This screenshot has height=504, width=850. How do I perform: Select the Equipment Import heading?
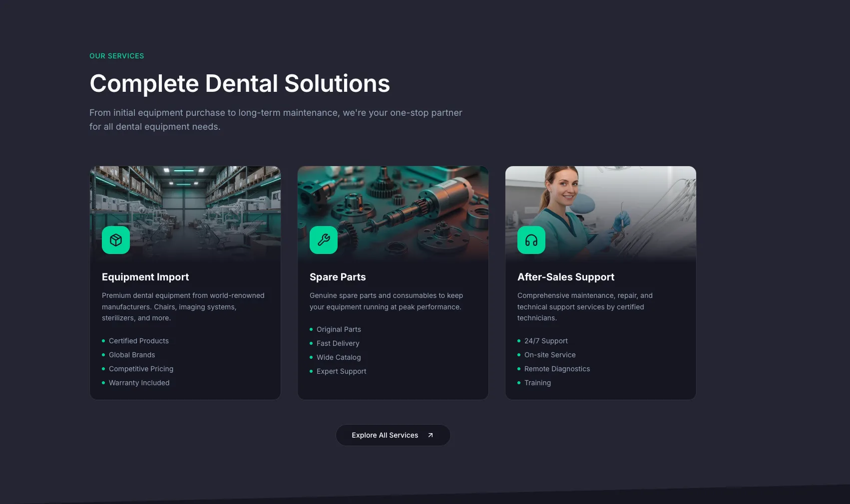[145, 277]
